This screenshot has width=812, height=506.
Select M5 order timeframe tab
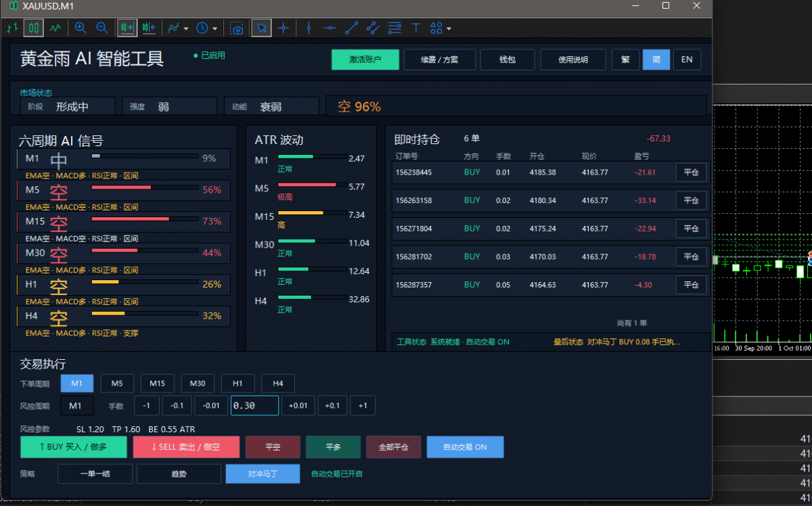pyautogui.click(x=117, y=384)
